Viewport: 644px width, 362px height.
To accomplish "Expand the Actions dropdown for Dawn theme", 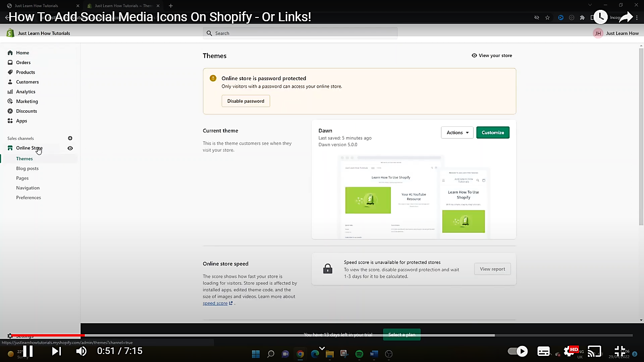I will 457,132.
